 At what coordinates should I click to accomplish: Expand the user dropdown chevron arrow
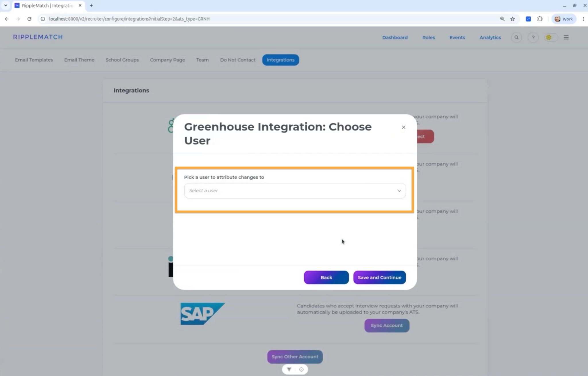399,191
